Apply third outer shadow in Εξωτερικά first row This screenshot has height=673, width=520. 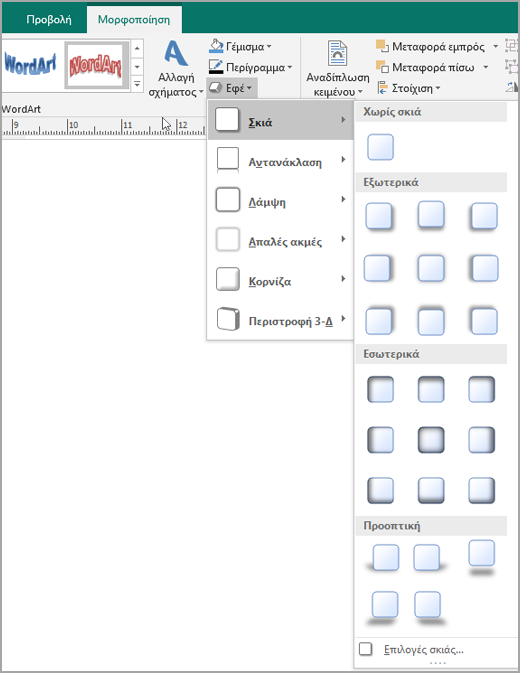click(484, 216)
